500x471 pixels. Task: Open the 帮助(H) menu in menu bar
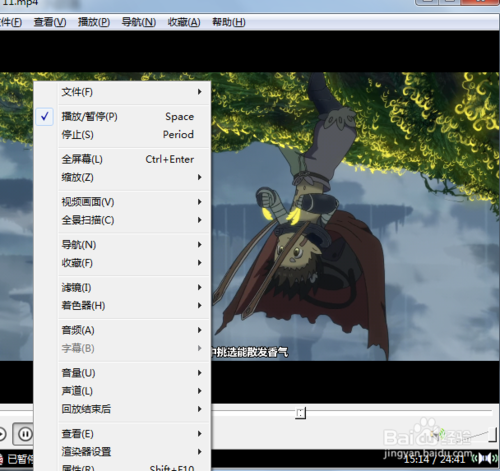229,22
